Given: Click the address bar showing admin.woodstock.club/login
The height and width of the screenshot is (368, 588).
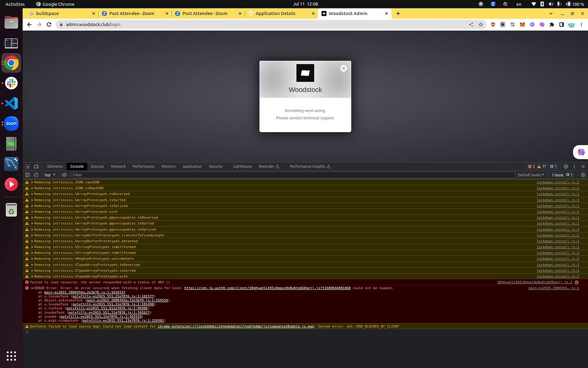Looking at the screenshot, I should [x=262, y=24].
